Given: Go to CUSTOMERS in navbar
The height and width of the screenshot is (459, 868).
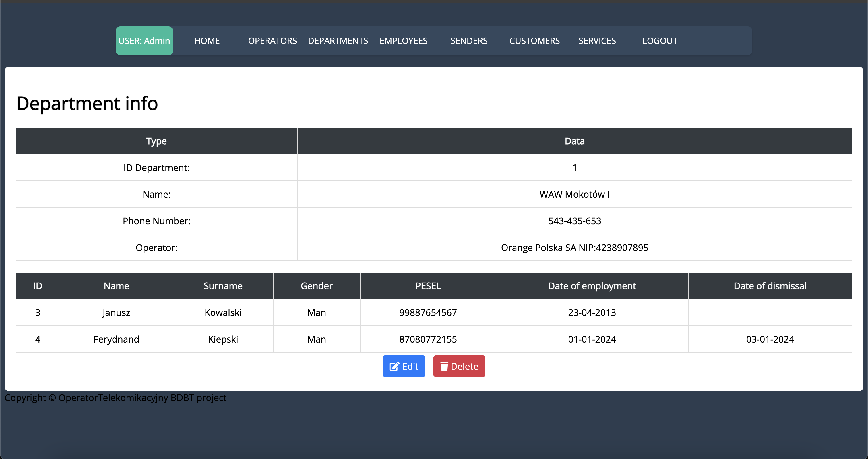Looking at the screenshot, I should click(534, 41).
